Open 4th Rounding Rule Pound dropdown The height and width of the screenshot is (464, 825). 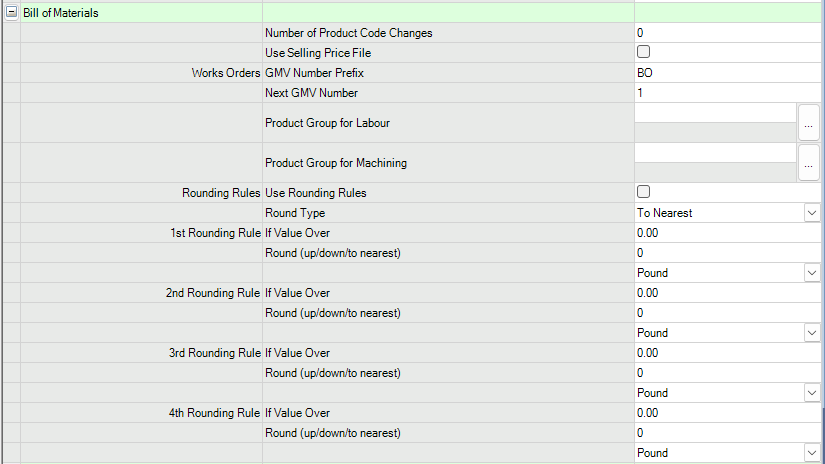pos(810,453)
